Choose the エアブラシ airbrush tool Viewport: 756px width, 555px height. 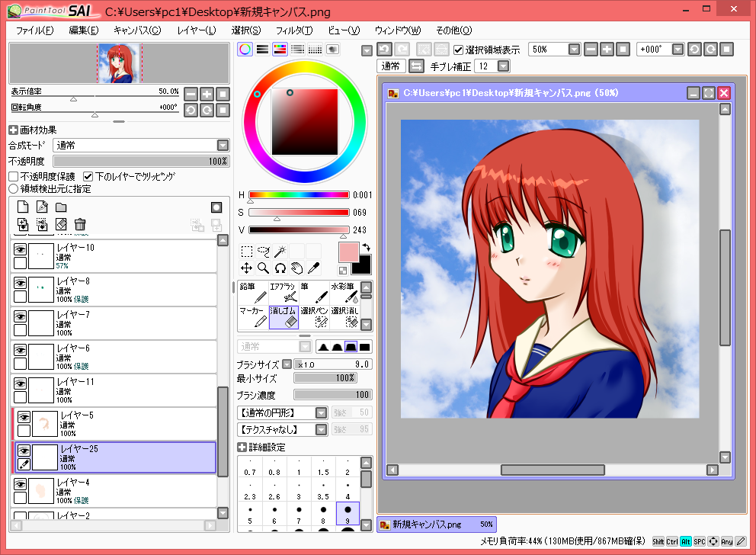[x=283, y=294]
